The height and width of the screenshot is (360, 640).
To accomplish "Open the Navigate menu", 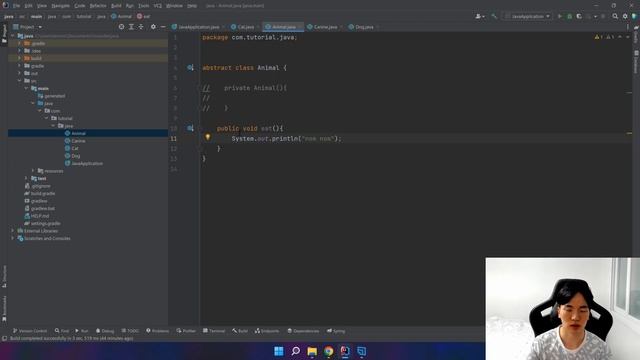I will 60,6.
